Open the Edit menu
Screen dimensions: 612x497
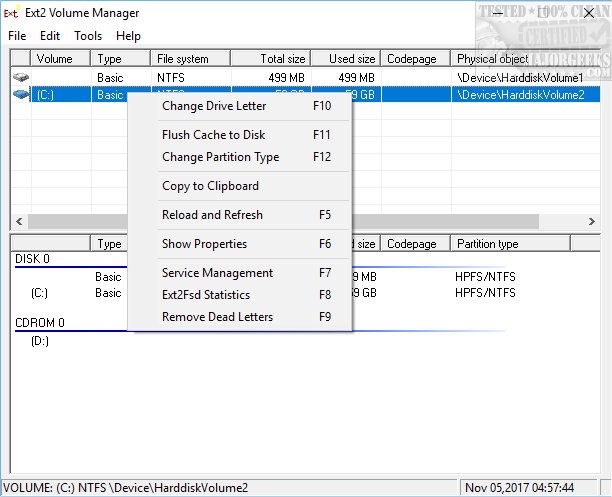[x=50, y=36]
